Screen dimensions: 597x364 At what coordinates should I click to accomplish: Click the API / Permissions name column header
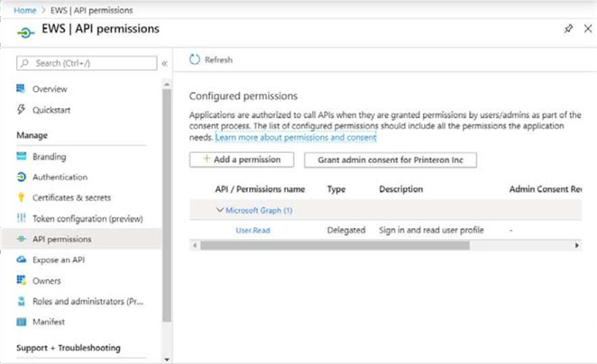click(x=260, y=189)
